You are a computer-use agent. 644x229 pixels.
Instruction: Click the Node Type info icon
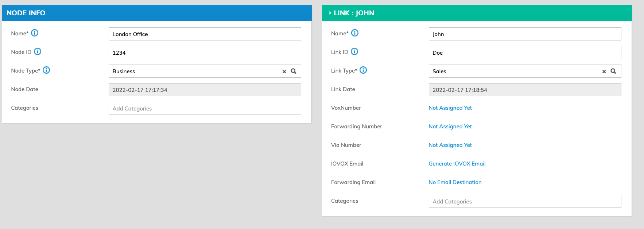46,70
